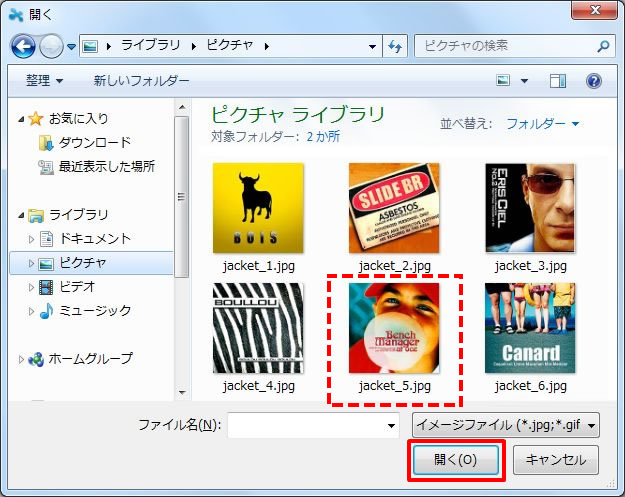Toggle the preview pane icon

[x=558, y=80]
